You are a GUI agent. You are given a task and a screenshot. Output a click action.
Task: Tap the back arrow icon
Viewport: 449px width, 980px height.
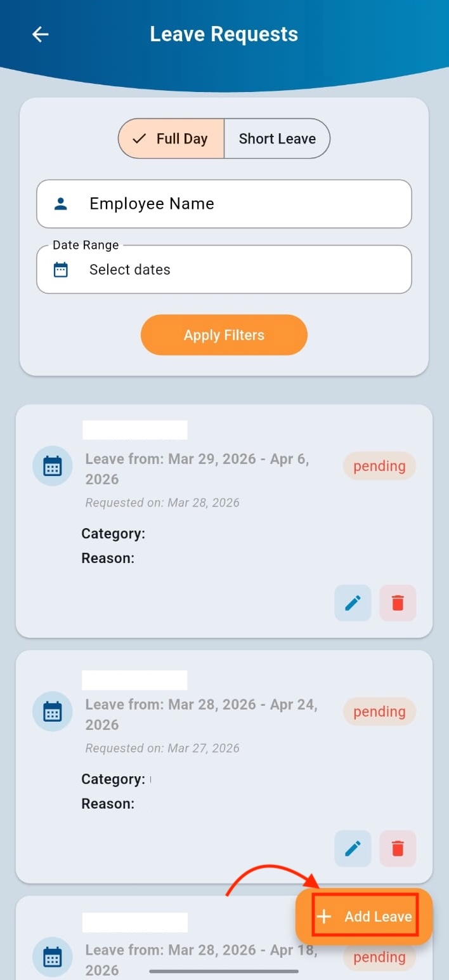pyautogui.click(x=41, y=34)
